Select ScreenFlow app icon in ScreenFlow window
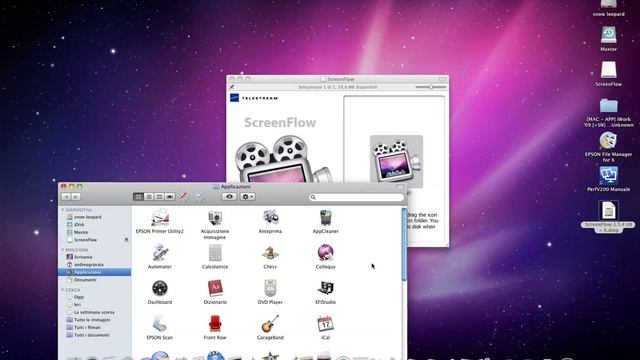 click(x=396, y=161)
